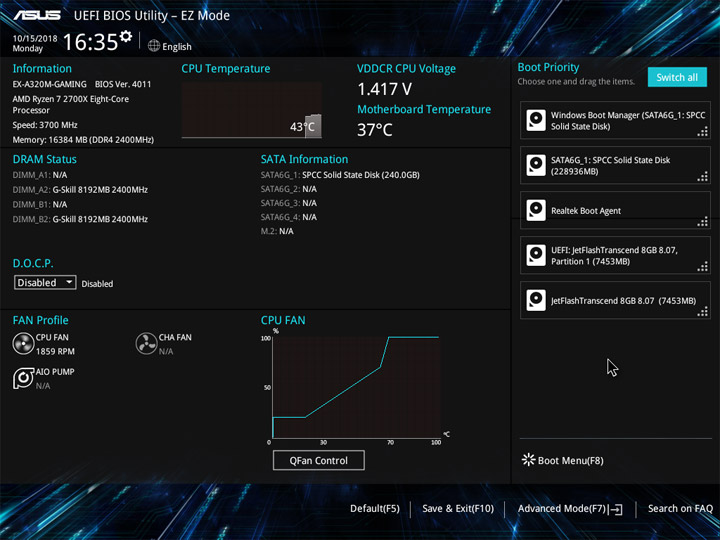Image resolution: width=720 pixels, height=540 pixels.
Task: Select the Realtek Boot Agent boot entry
Action: pyautogui.click(x=615, y=210)
